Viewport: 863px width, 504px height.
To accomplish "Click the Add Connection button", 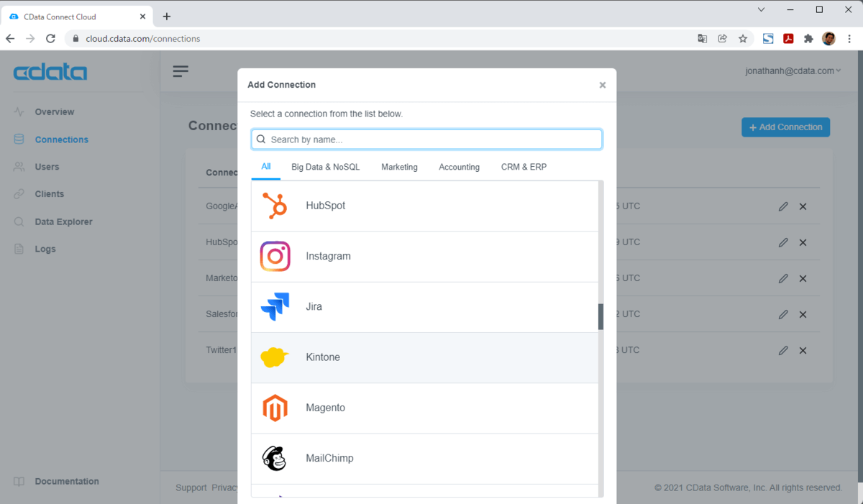I will coord(785,127).
